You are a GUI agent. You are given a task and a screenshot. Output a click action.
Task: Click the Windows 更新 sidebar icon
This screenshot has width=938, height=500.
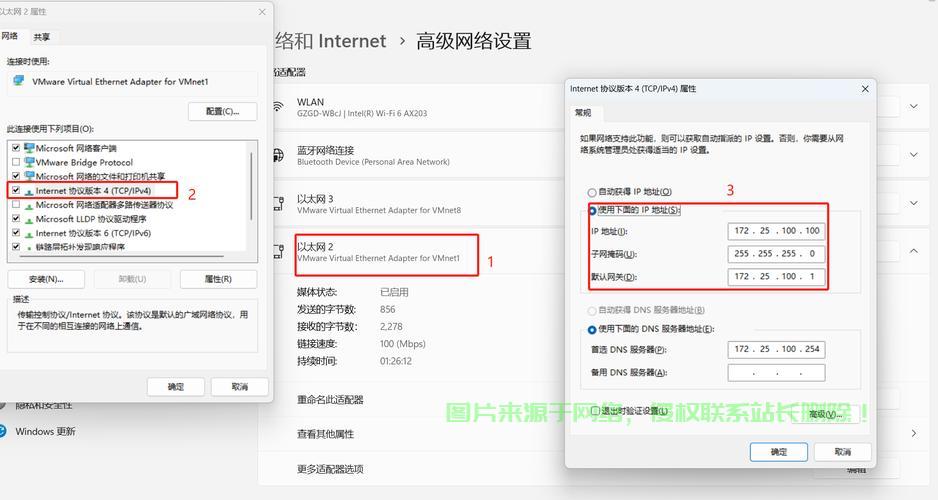pyautogui.click(x=4, y=432)
